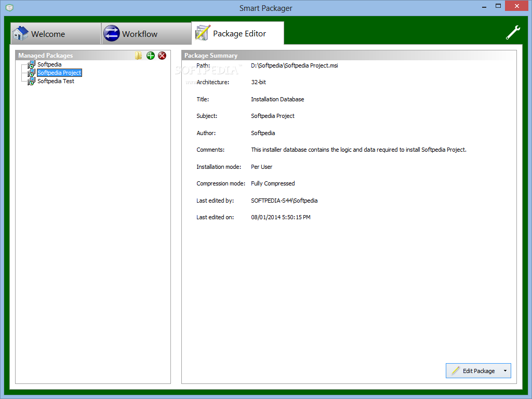Viewport: 532px width, 399px height.
Task: Remove package using red X icon
Action: click(x=162, y=56)
